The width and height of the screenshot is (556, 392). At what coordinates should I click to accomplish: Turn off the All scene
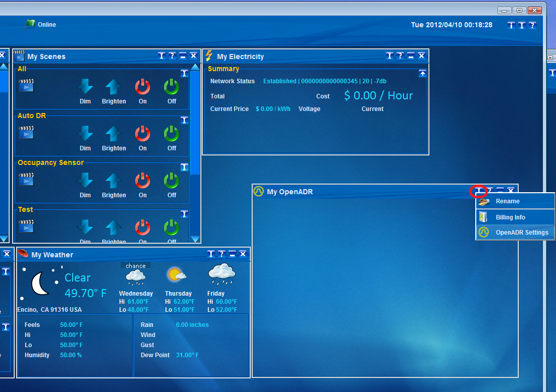pyautogui.click(x=172, y=87)
